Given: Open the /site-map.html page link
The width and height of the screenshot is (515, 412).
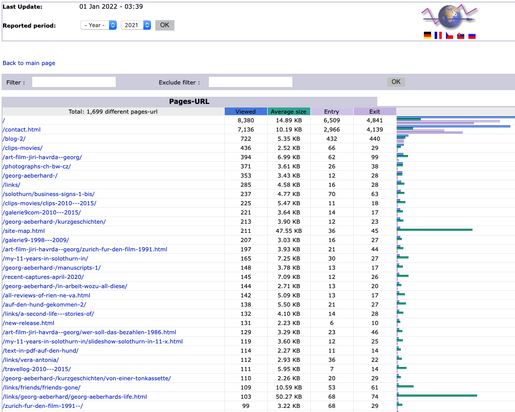Looking at the screenshot, I should (x=24, y=231).
